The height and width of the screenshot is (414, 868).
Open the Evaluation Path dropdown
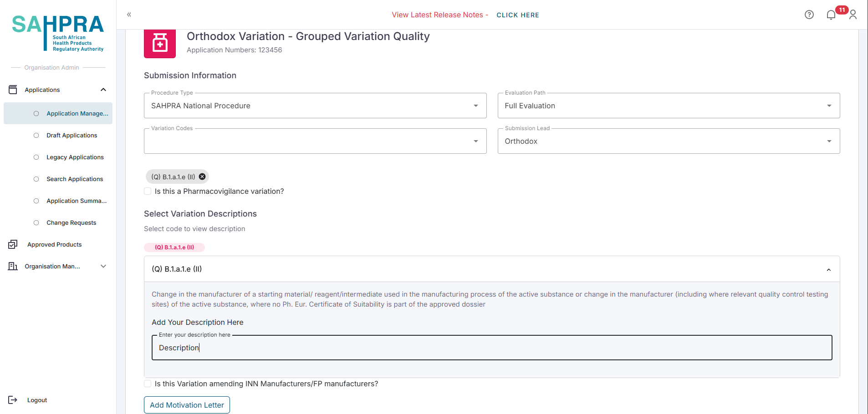[668, 106]
